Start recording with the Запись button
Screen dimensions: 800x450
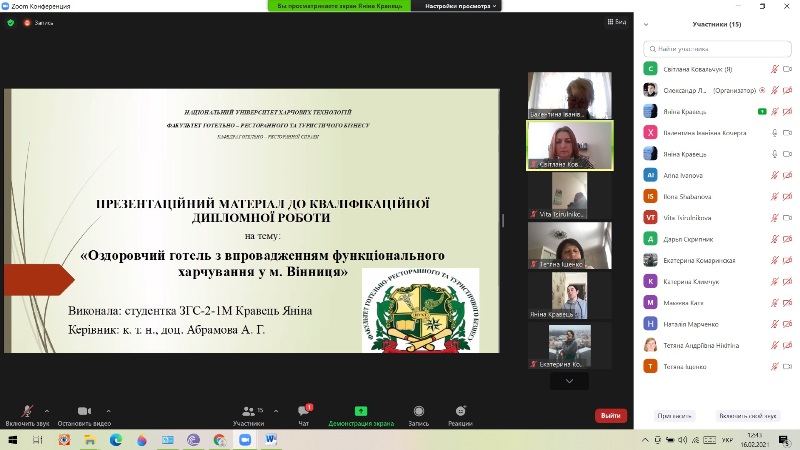(419, 415)
